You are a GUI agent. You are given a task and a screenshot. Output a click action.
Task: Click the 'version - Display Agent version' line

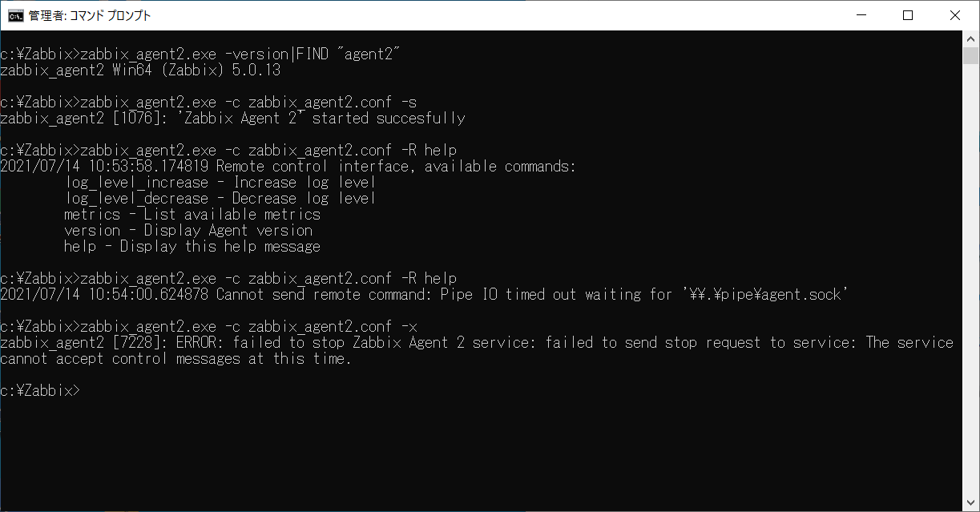point(188,230)
